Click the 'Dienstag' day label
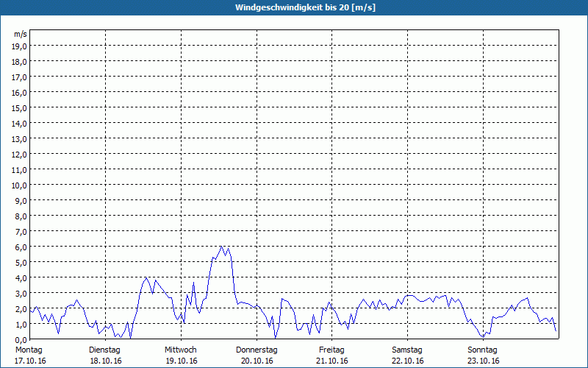 104,350
